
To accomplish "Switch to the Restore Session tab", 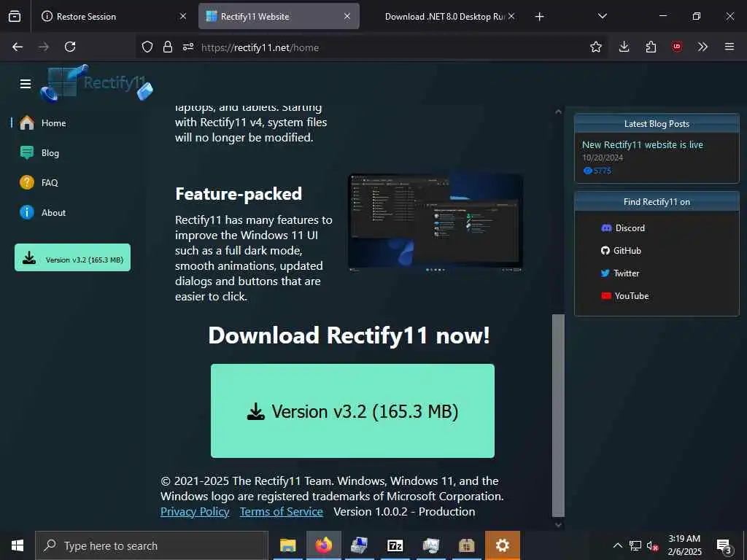I will tap(115, 17).
